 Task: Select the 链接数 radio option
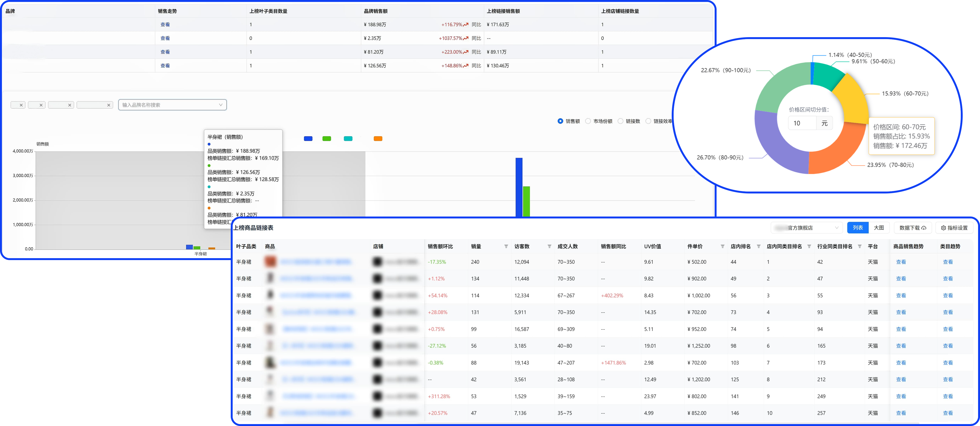(x=620, y=121)
